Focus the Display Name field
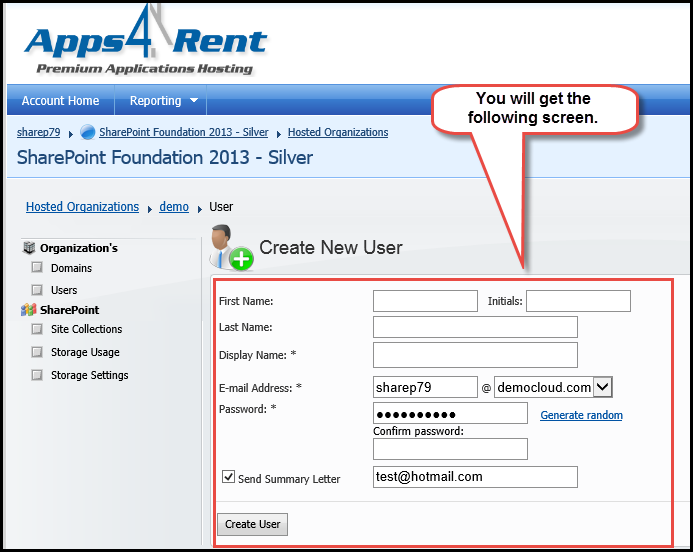 pos(475,355)
